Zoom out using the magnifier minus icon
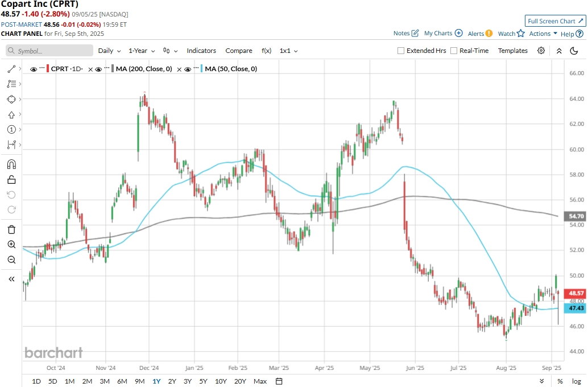The height and width of the screenshot is (387, 588). (11, 260)
